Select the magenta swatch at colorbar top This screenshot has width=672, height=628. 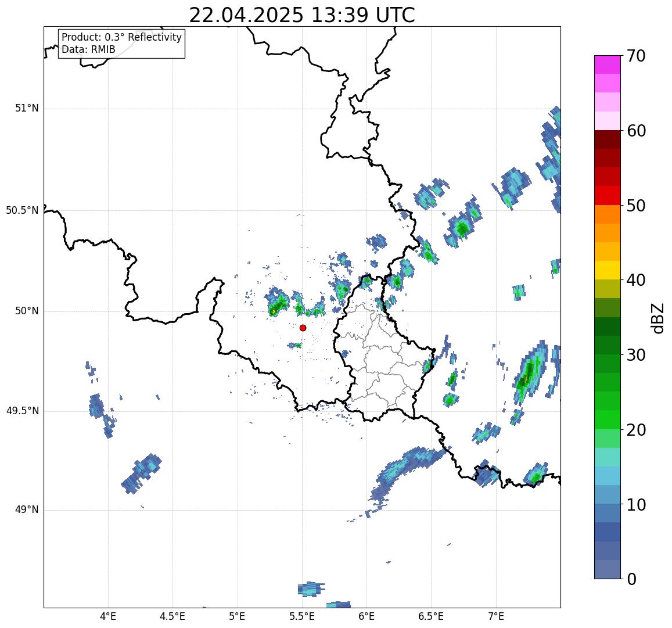click(x=608, y=64)
